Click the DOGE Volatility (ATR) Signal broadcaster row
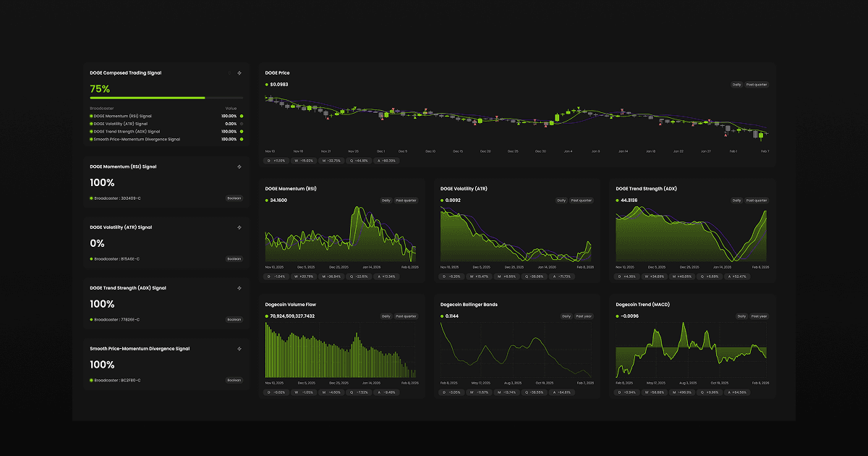The image size is (868, 456). 166,124
